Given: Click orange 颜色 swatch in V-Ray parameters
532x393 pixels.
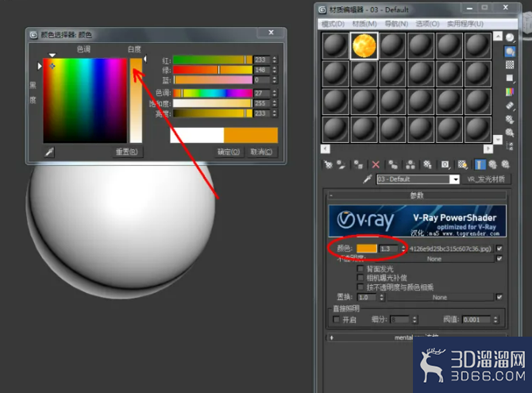Looking at the screenshot, I should point(367,249).
